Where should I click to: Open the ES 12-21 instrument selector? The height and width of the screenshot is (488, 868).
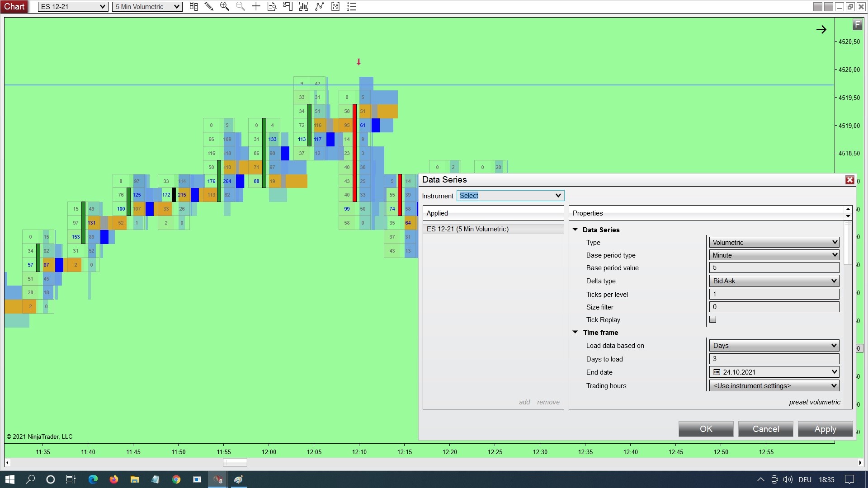tap(73, 7)
